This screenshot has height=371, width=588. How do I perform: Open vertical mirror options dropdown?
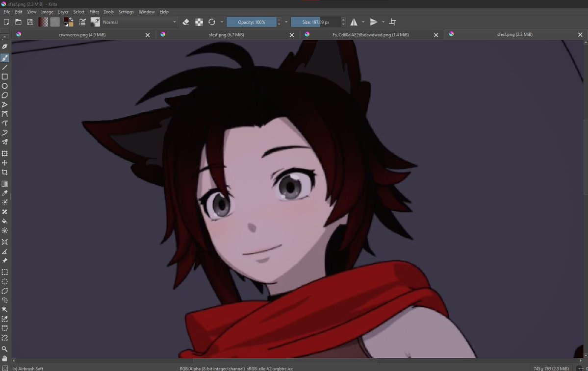pyautogui.click(x=383, y=22)
